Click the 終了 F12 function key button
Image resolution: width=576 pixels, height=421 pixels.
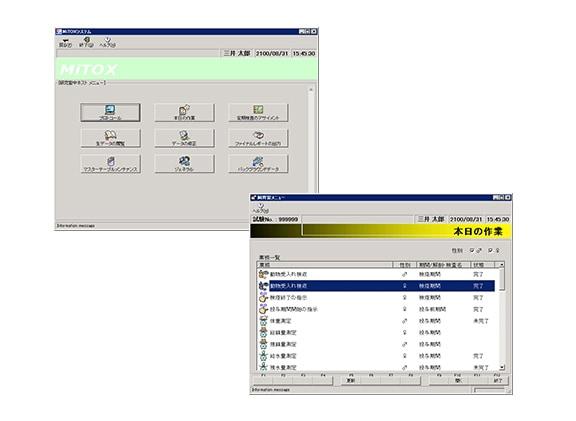point(498,381)
